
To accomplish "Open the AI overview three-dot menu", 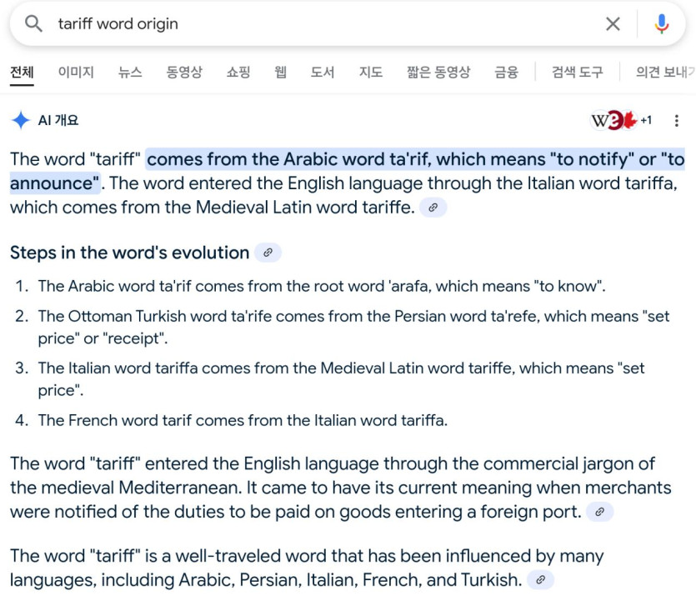I will point(676,121).
